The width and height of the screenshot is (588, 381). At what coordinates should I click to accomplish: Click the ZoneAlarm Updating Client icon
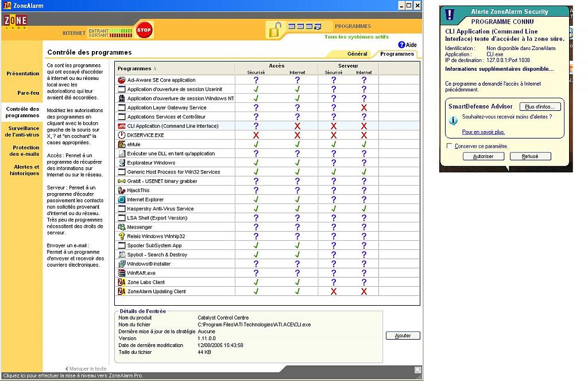click(x=122, y=291)
